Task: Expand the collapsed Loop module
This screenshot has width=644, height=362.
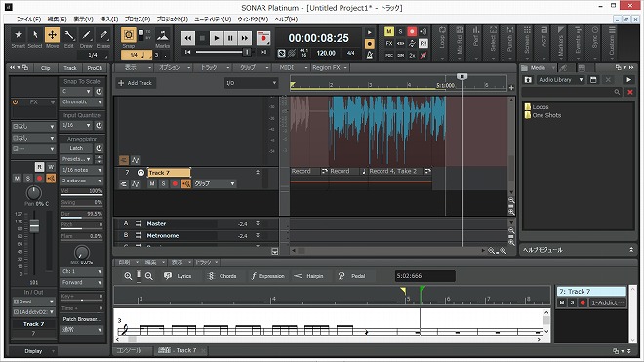Action: 442,43
